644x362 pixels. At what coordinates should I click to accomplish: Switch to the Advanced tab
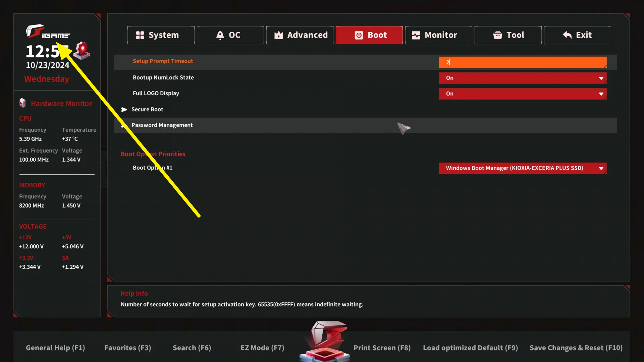coord(300,35)
